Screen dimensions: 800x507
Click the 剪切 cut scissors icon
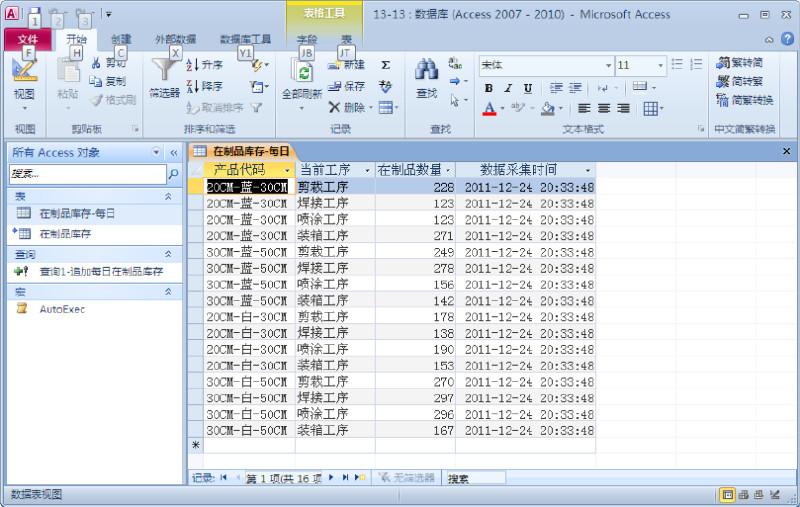tap(96, 63)
